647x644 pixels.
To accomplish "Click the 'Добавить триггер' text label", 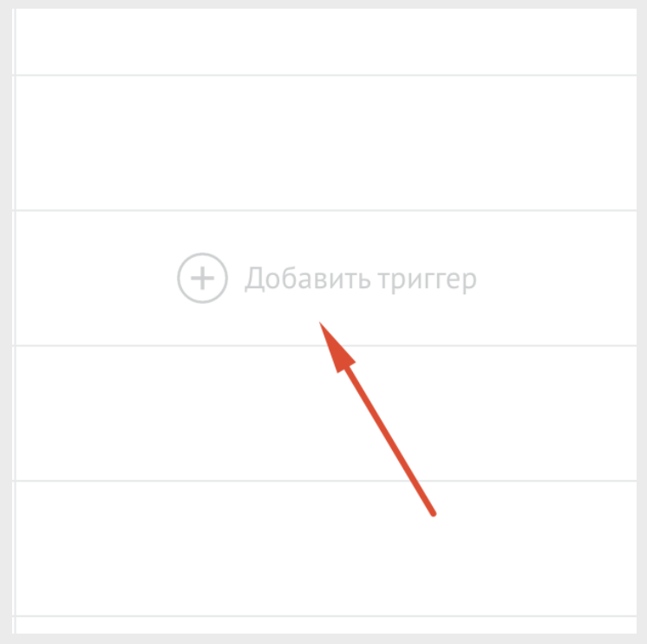I will (x=361, y=279).
